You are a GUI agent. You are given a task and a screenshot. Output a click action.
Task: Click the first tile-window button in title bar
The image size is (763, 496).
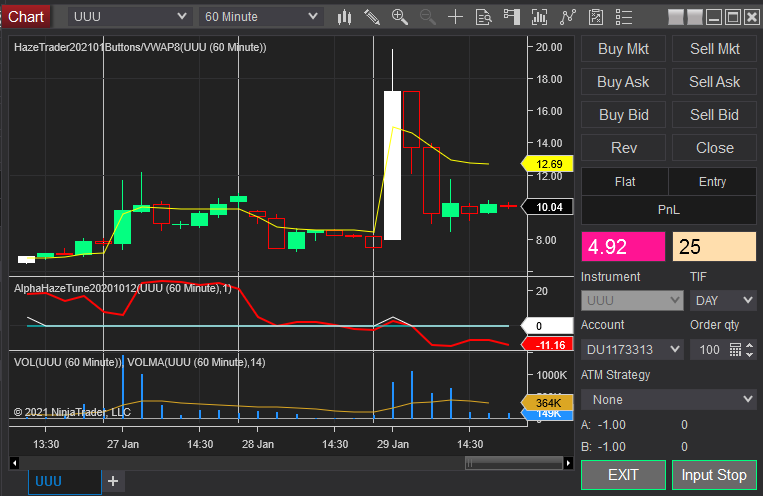(675, 17)
